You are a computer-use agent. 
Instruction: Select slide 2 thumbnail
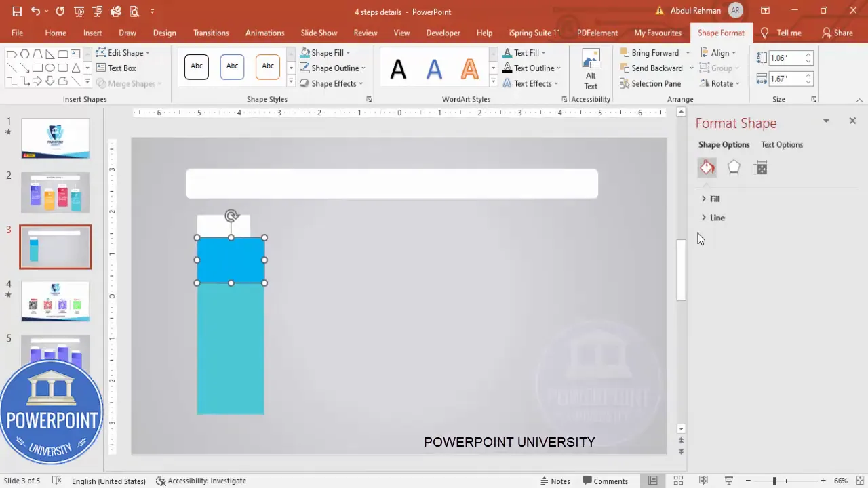[x=55, y=192]
